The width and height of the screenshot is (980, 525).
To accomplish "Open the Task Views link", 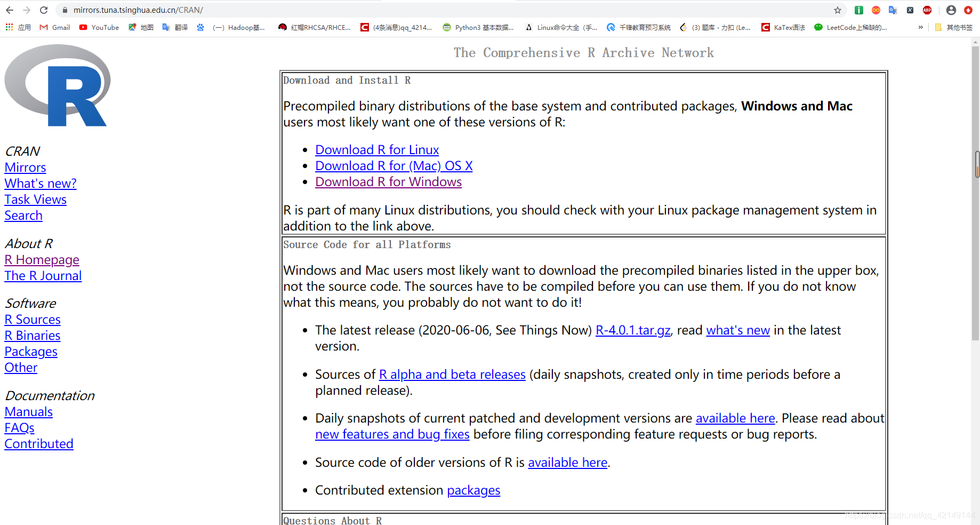I will tap(36, 200).
